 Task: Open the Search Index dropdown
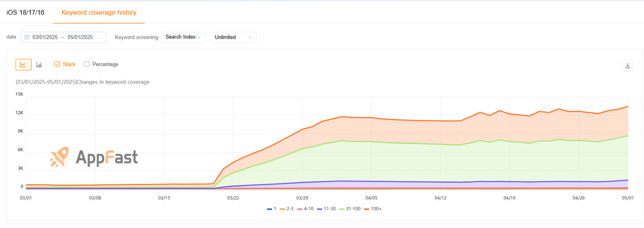tap(183, 37)
